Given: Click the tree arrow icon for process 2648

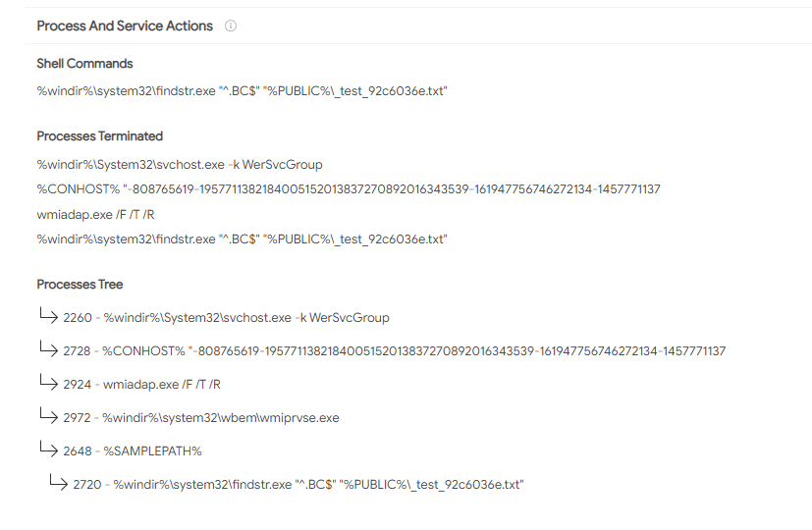Looking at the screenshot, I should [x=48, y=449].
